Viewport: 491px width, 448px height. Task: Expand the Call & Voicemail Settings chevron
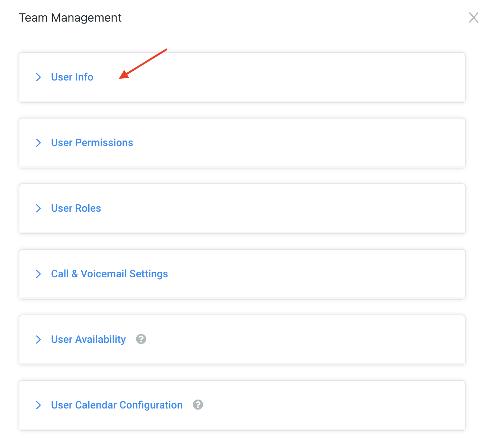click(x=38, y=274)
